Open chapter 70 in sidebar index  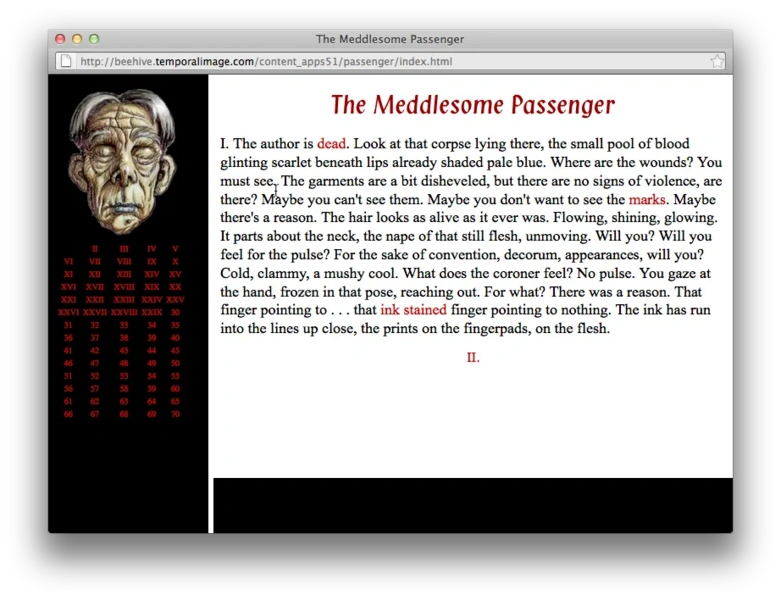(175, 414)
